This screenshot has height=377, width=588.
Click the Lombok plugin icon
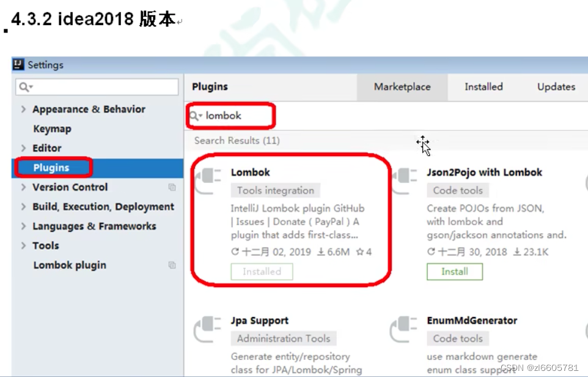[208, 181]
